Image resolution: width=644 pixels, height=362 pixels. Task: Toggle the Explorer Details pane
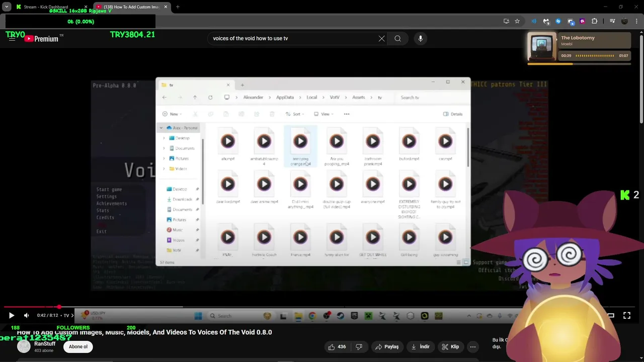pos(453,114)
